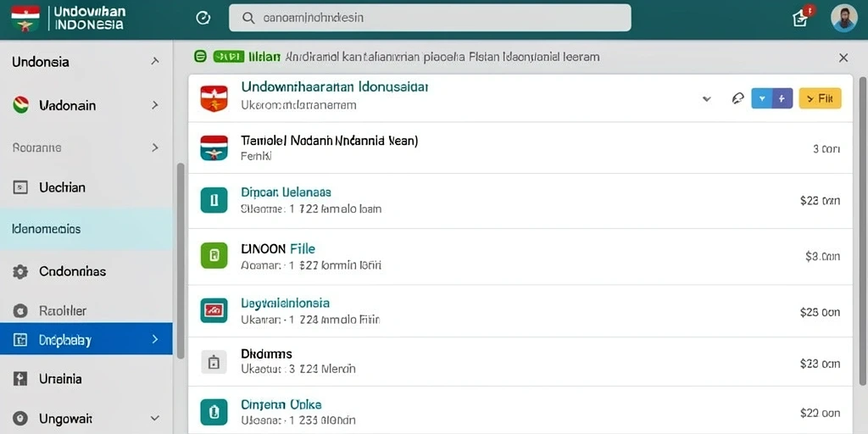Click the DNOON Fille green icon
Image resolution: width=868 pixels, height=434 pixels.
point(214,255)
